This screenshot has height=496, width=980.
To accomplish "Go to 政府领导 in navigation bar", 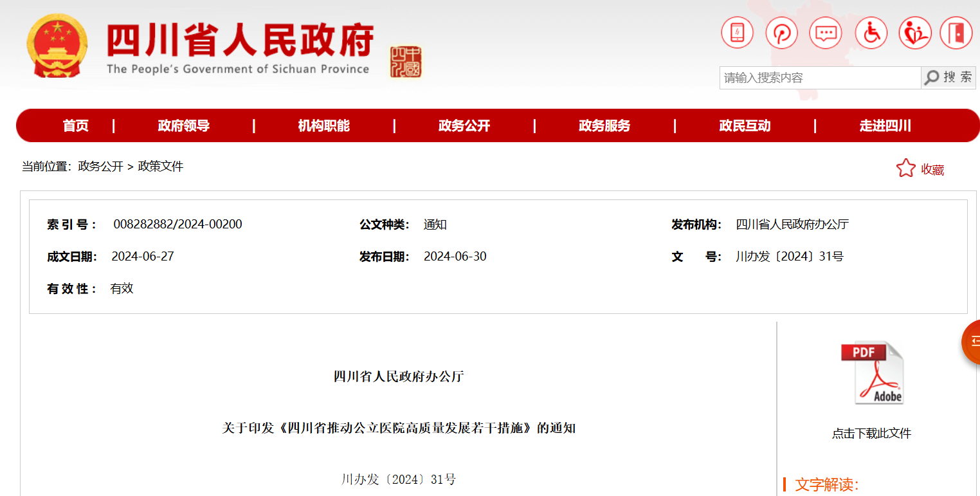I will click(x=184, y=126).
